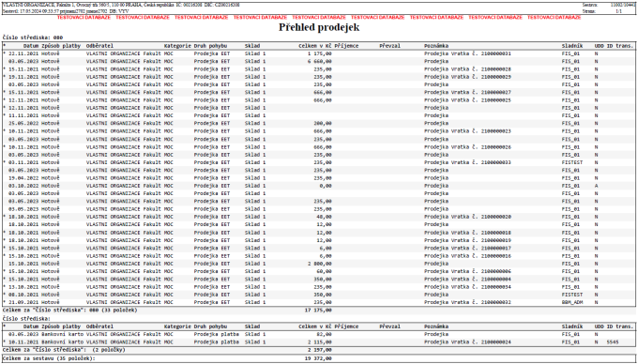Select the amount "2 115,00"
Screen dimensions: 638x364
click(x=319, y=341)
